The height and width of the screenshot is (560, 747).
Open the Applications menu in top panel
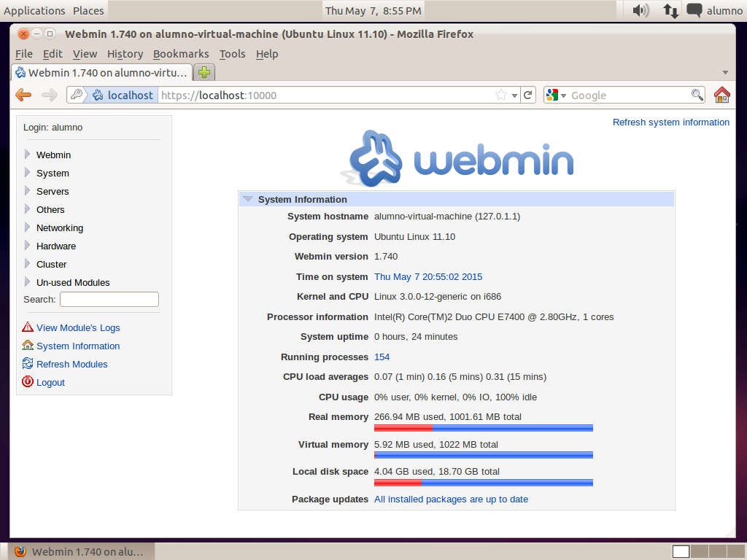[34, 10]
